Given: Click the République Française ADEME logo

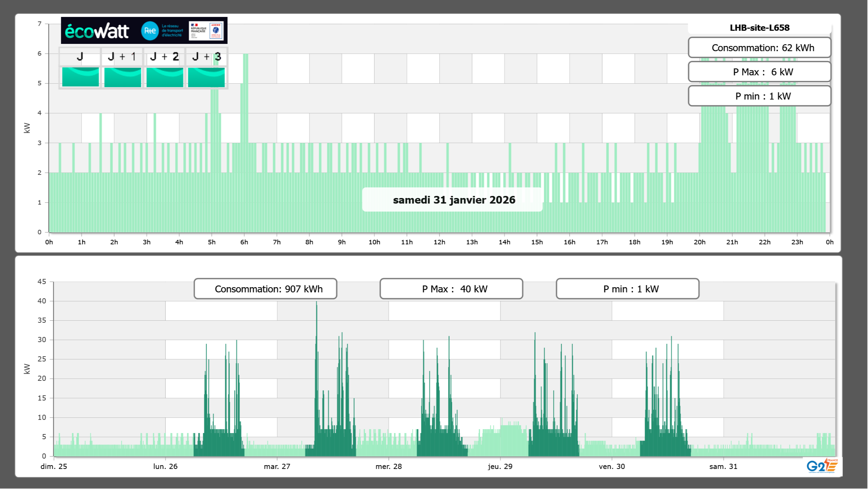Looking at the screenshot, I should pos(206,31).
